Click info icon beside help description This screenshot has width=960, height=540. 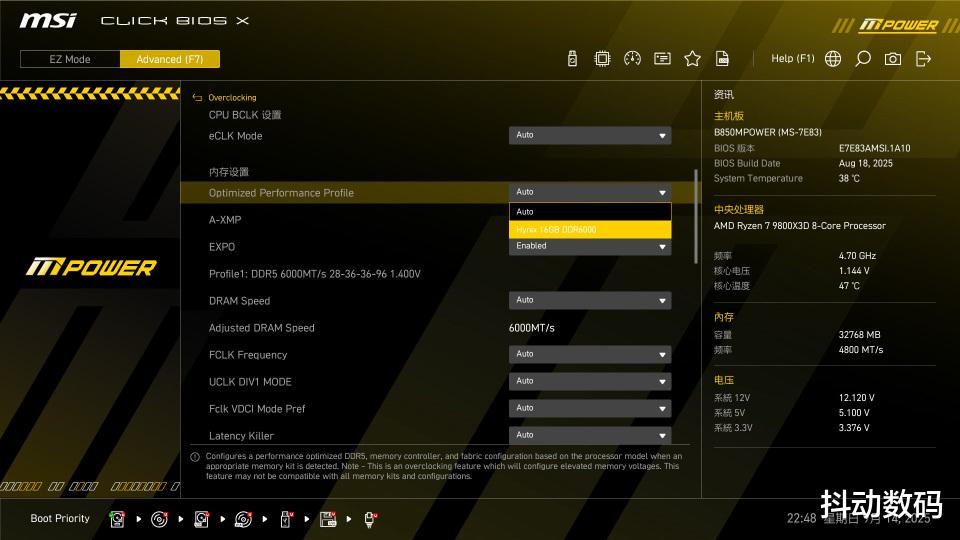[195, 457]
